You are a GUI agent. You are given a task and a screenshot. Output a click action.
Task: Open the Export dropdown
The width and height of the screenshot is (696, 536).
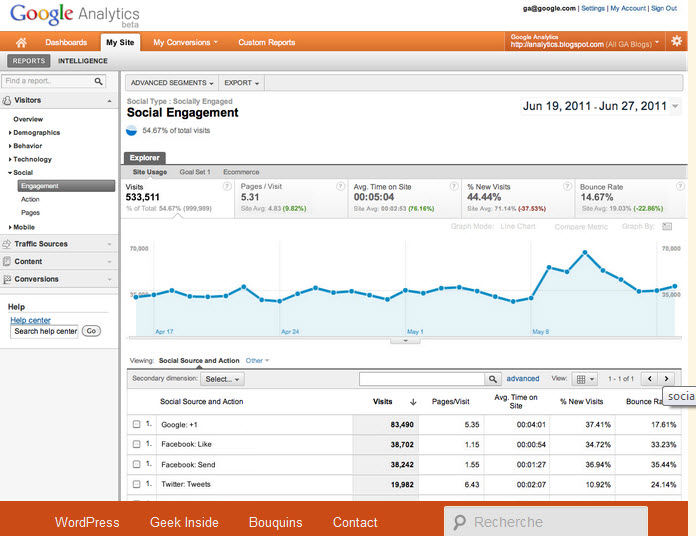pyautogui.click(x=241, y=83)
